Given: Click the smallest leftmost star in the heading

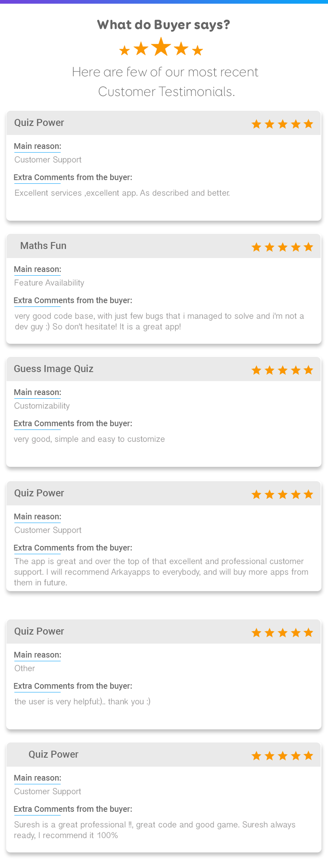Looking at the screenshot, I should tap(124, 50).
